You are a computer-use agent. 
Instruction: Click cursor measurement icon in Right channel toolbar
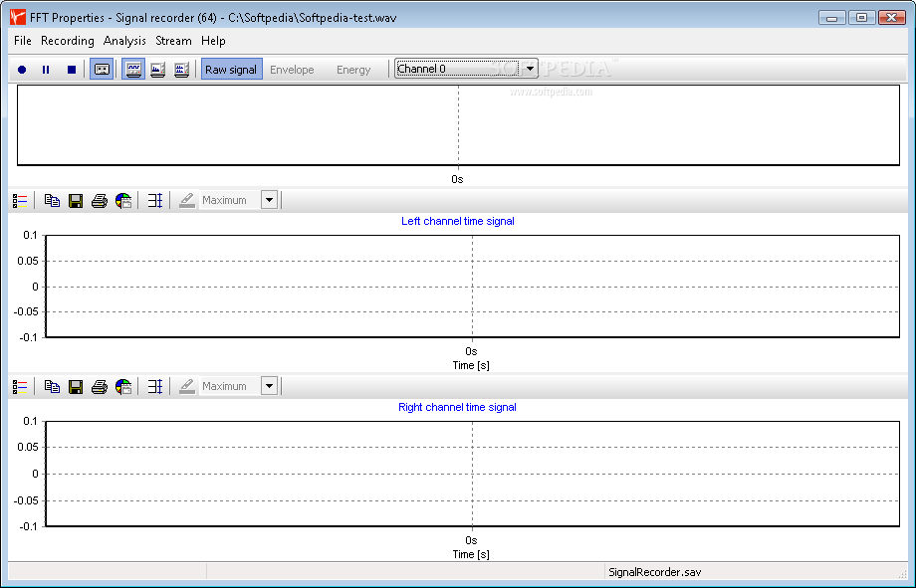[x=154, y=387]
